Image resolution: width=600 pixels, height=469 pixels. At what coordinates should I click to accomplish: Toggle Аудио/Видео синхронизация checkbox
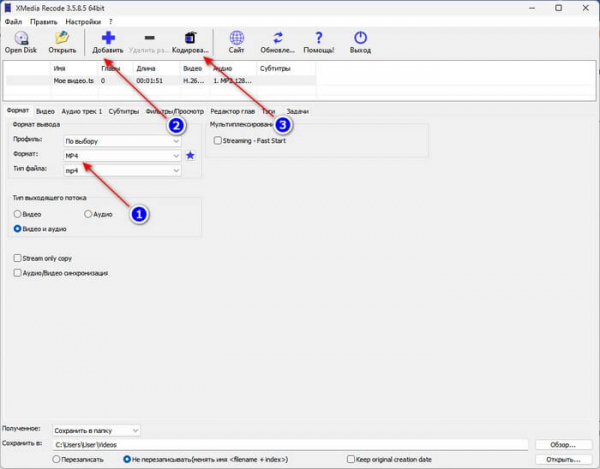pos(17,273)
